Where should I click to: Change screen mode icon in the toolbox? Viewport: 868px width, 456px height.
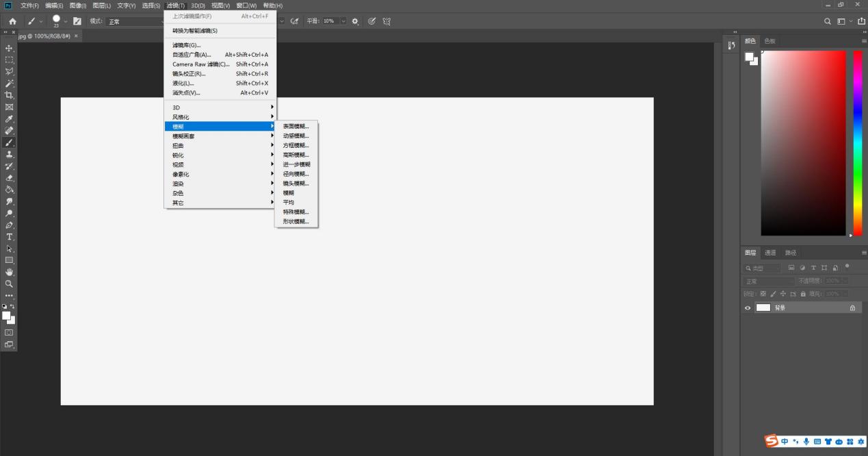tap(10, 344)
